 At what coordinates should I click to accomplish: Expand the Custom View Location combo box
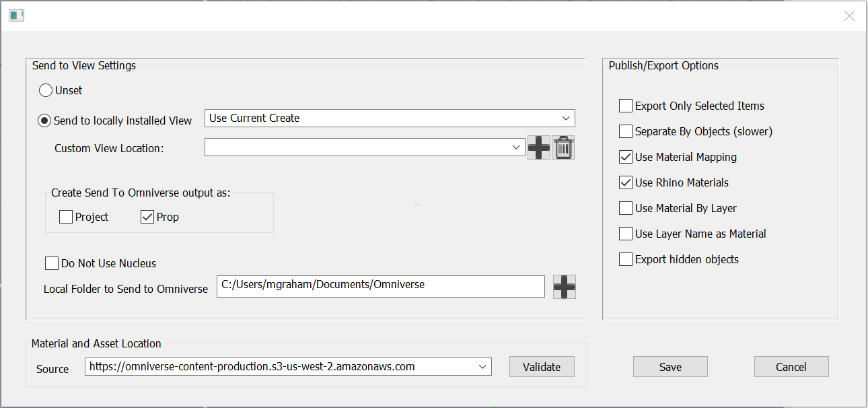pos(365,147)
